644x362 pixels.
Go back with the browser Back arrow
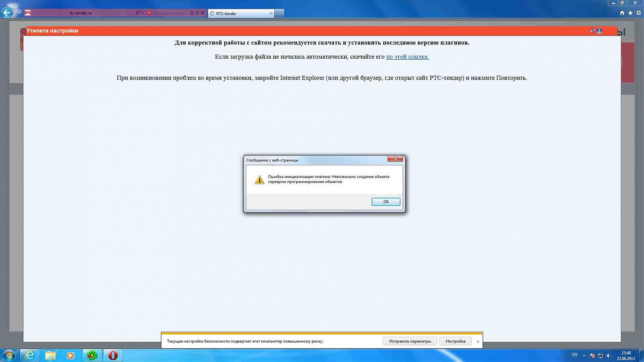(7, 12)
